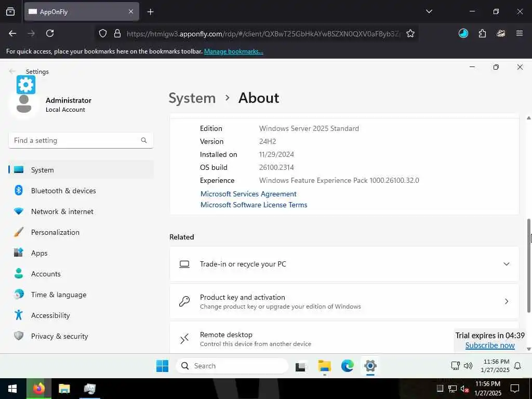532x399 pixels.
Task: Click the Version value 24H2
Action: coord(268,141)
